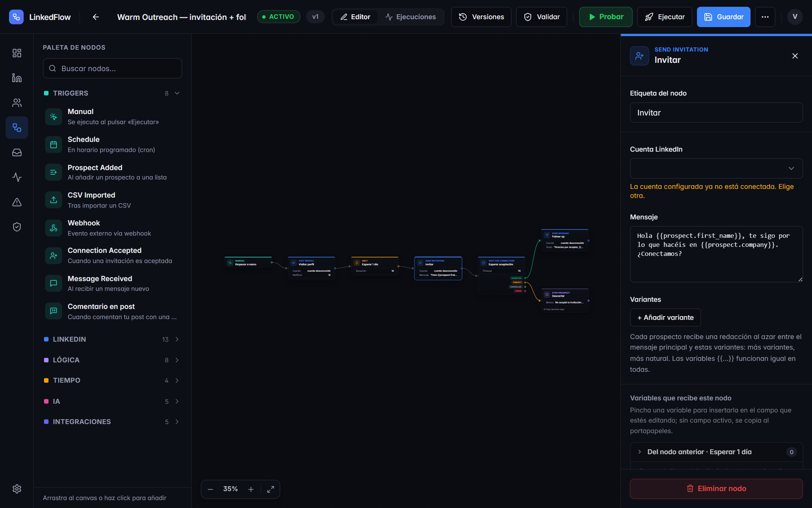Viewport: 812px width, 508px height.
Task: Open settings gear in sidebar
Action: (x=17, y=489)
